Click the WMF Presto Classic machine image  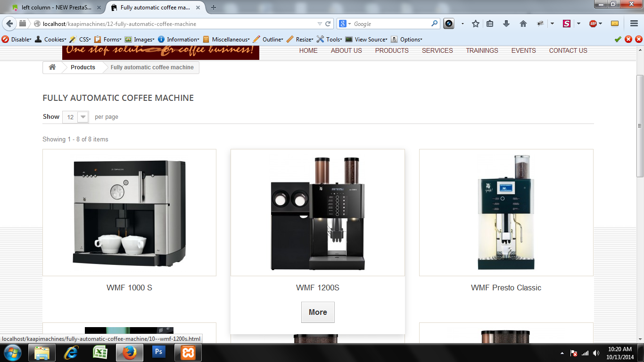[x=506, y=213]
